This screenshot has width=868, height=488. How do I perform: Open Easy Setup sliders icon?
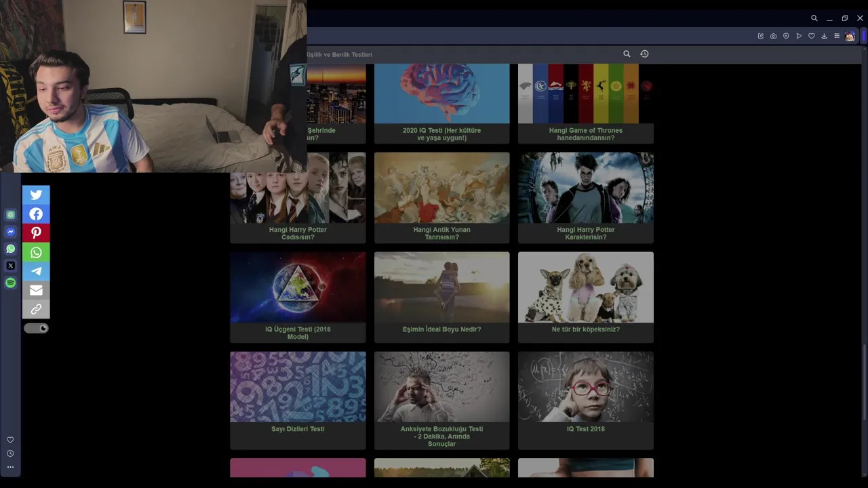837,36
